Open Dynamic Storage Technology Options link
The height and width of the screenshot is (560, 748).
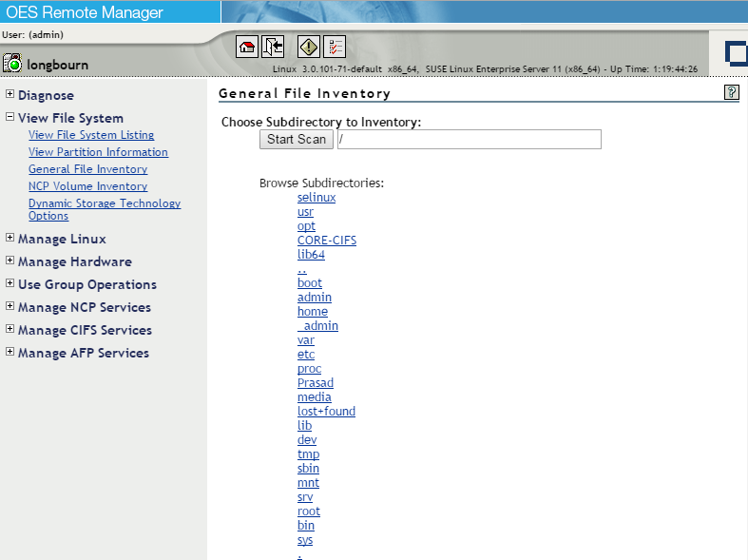click(x=105, y=209)
